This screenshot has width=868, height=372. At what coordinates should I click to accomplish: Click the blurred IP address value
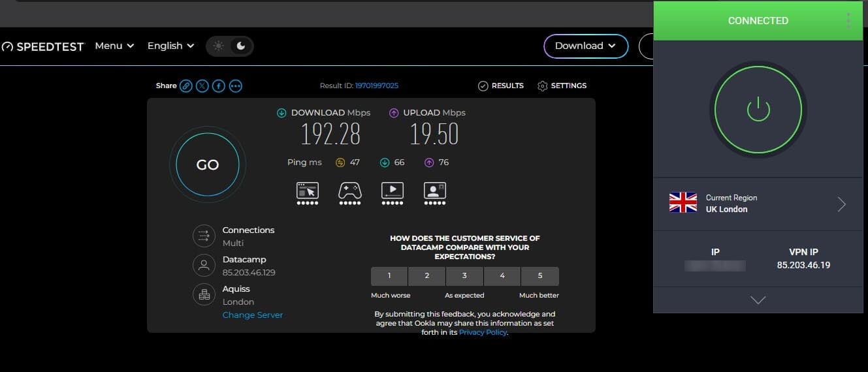click(x=715, y=265)
